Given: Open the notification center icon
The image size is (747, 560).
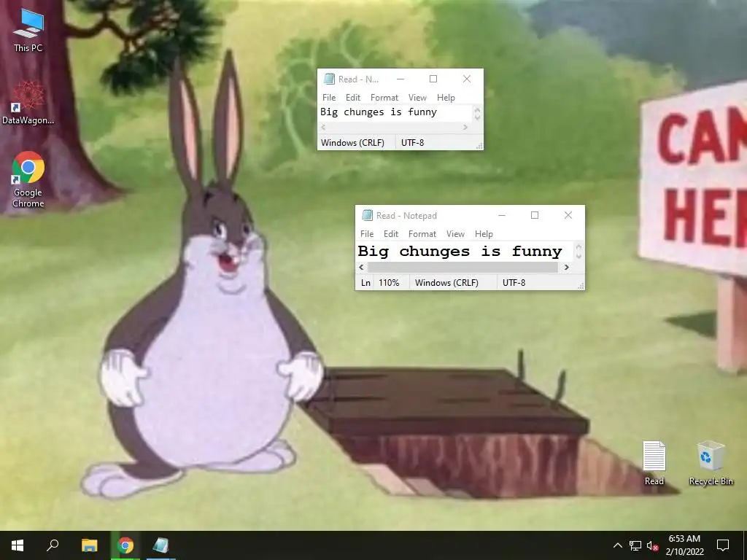Looking at the screenshot, I should 723,545.
